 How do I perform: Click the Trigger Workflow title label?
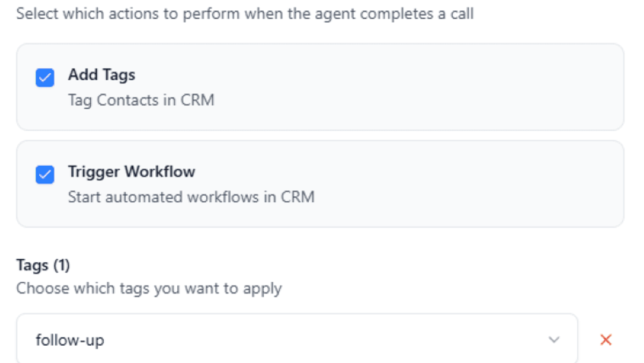(132, 172)
